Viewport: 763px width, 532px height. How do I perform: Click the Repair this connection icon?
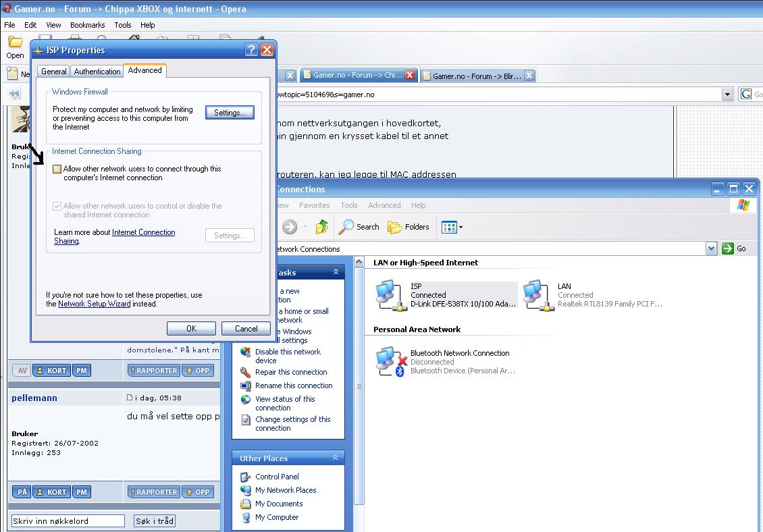point(246,372)
